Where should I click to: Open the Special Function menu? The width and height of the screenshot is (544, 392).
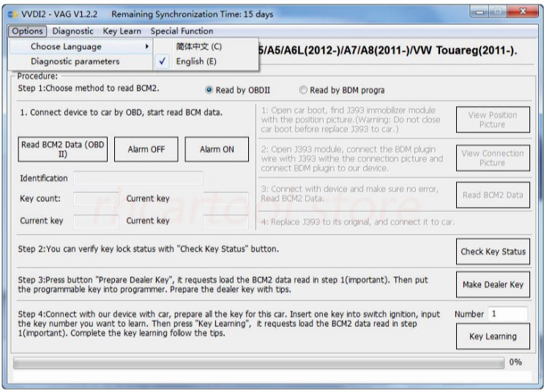182,31
